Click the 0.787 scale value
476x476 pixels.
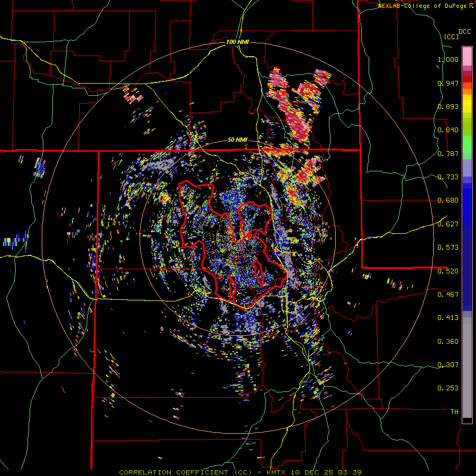(448, 153)
